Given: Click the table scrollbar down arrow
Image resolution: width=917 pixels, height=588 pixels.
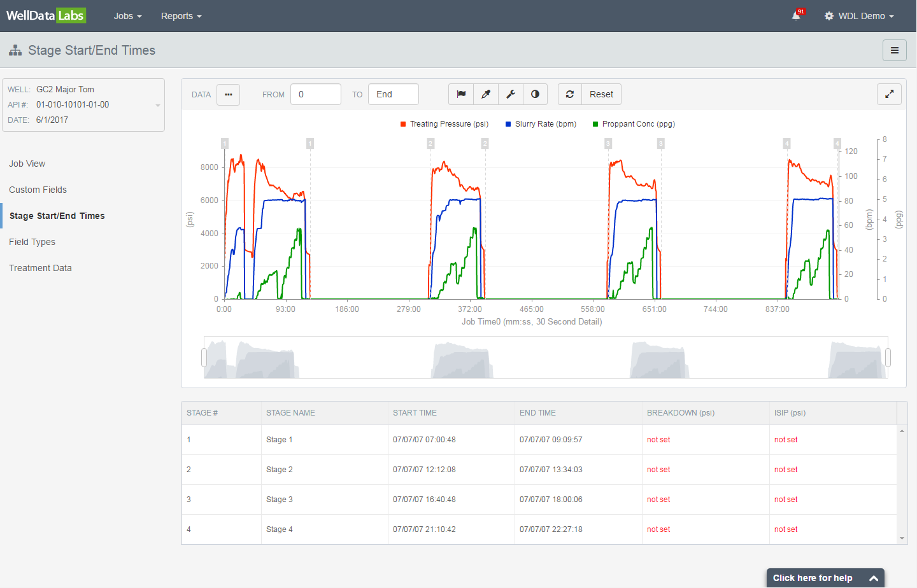Looking at the screenshot, I should [x=902, y=538].
